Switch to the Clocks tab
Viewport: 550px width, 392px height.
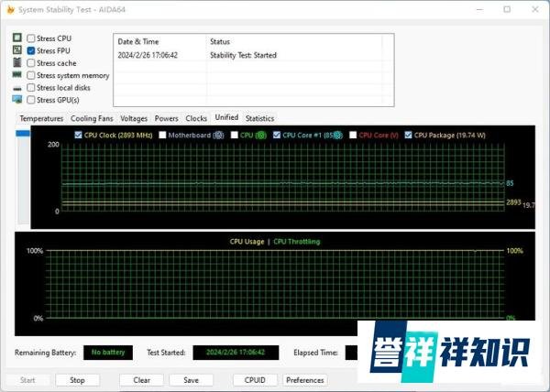pos(196,118)
